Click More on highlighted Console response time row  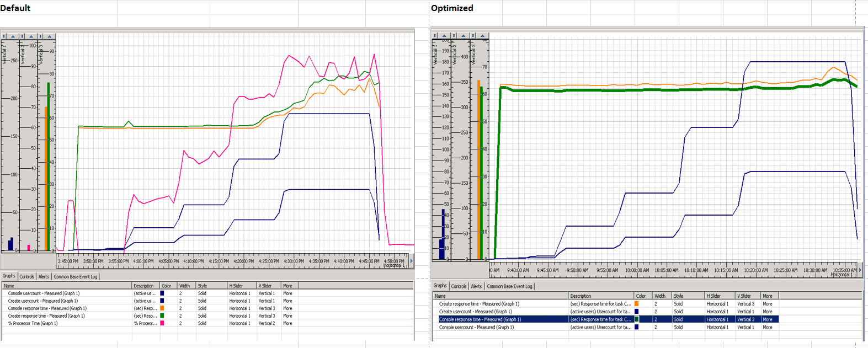coord(768,319)
